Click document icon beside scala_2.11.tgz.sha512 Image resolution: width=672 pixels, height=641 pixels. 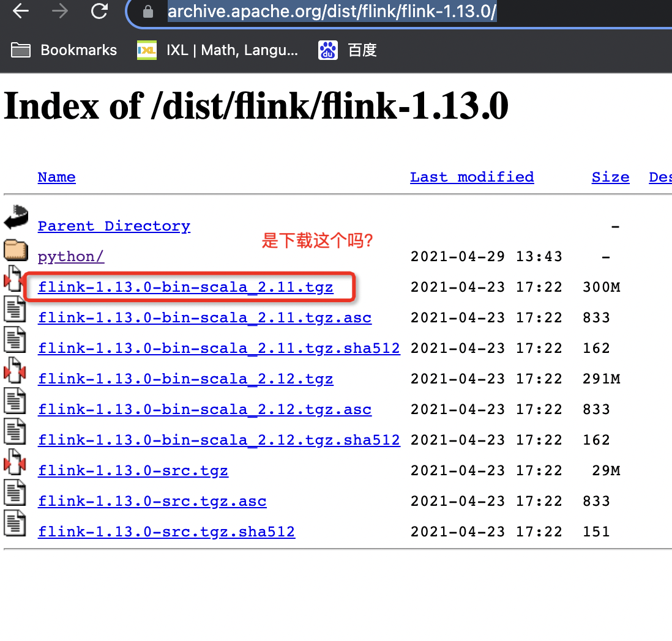point(15,339)
